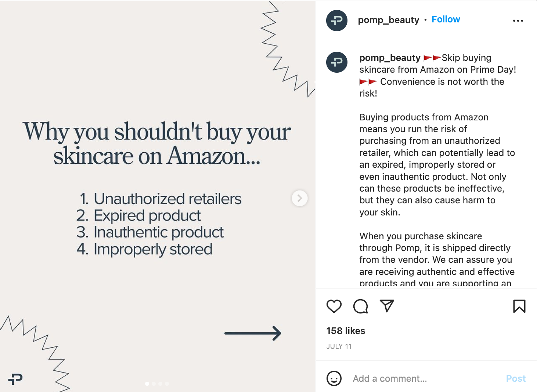Click the skincare on Amazon slide image
Image resolution: width=537 pixels, height=392 pixels.
click(158, 196)
